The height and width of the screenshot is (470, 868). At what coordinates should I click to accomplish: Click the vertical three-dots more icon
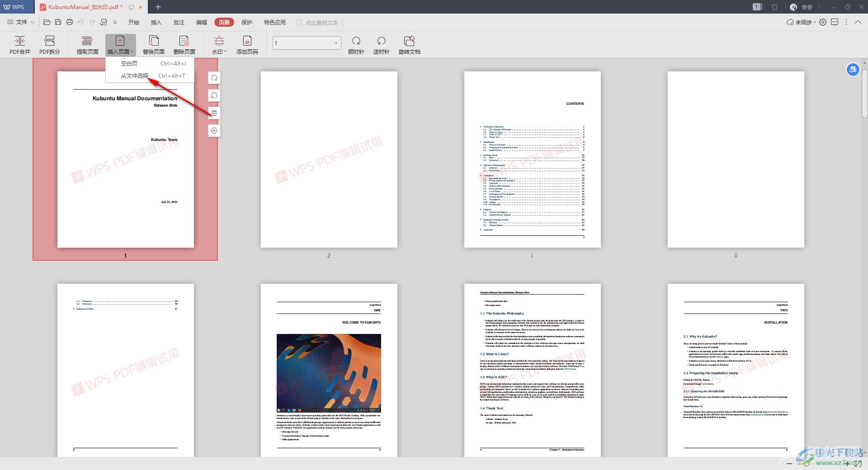(x=846, y=22)
